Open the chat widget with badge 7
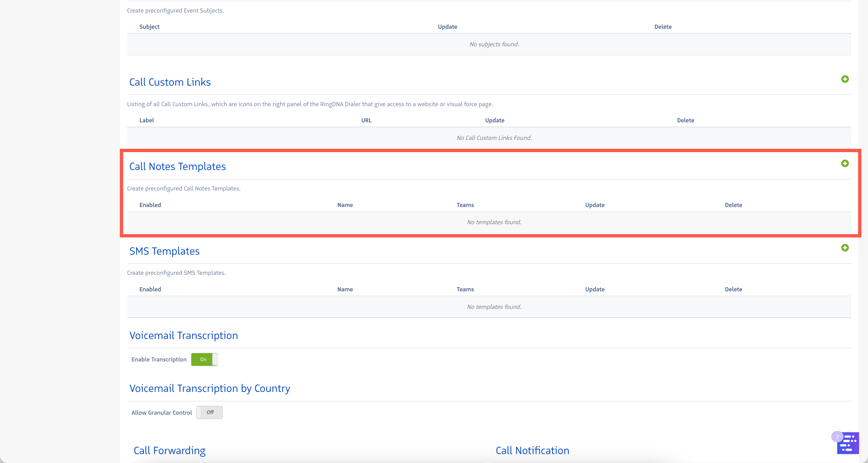 [848, 443]
